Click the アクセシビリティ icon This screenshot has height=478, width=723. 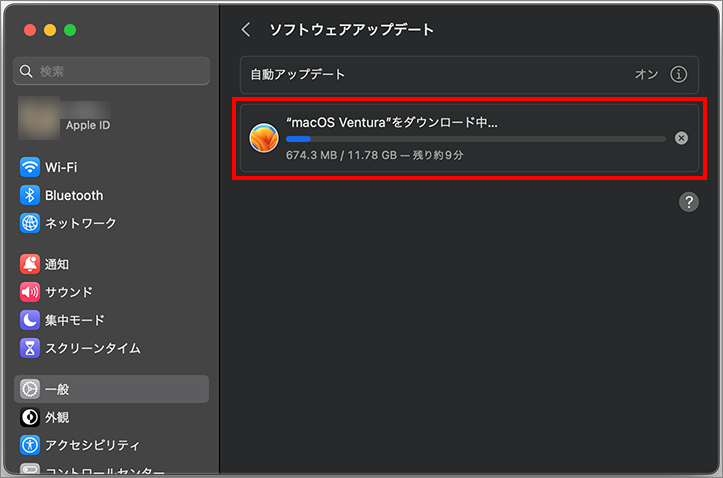click(30, 445)
